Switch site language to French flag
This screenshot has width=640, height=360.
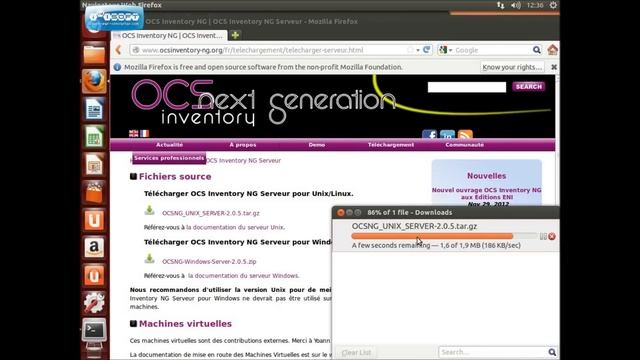[x=144, y=133]
